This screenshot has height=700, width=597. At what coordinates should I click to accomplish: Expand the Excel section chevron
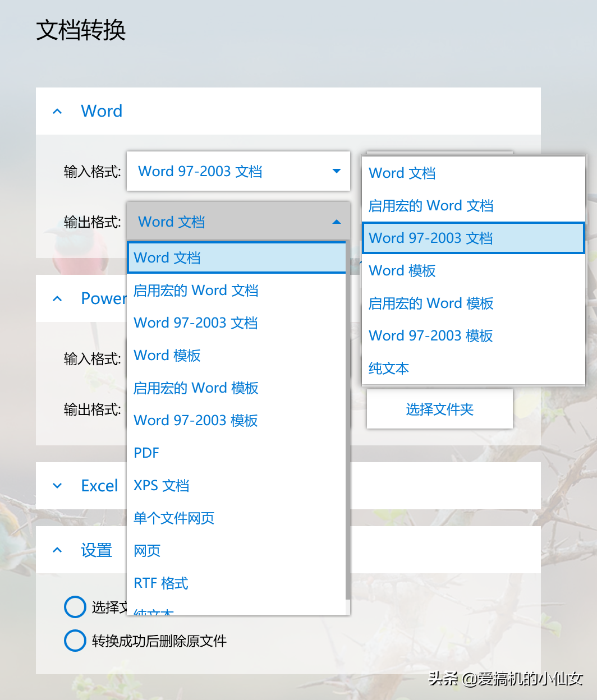[57, 486]
